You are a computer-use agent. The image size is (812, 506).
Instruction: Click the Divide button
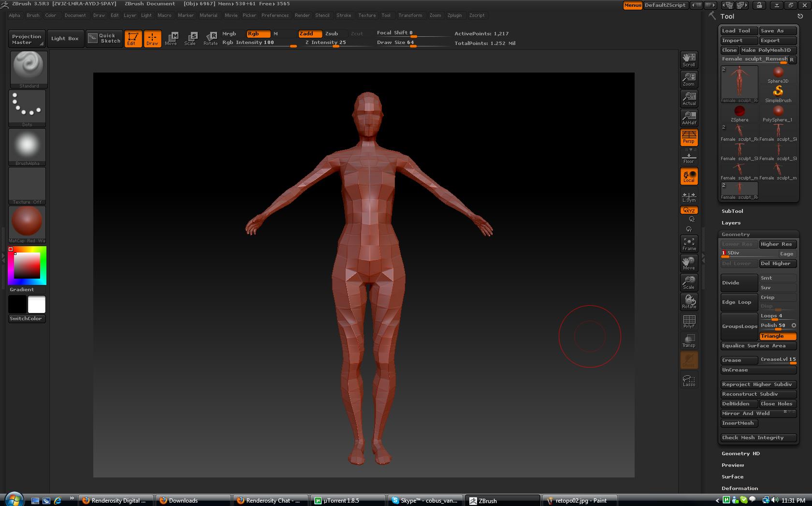[739, 283]
